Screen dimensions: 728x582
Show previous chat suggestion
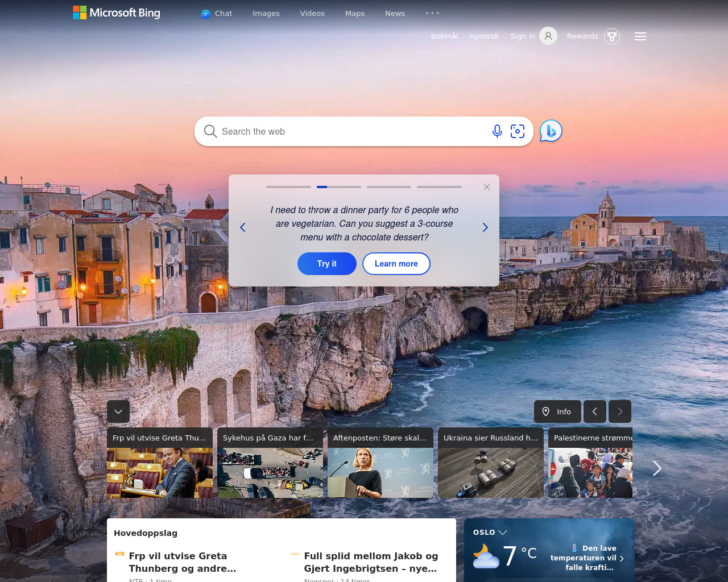[x=243, y=227]
